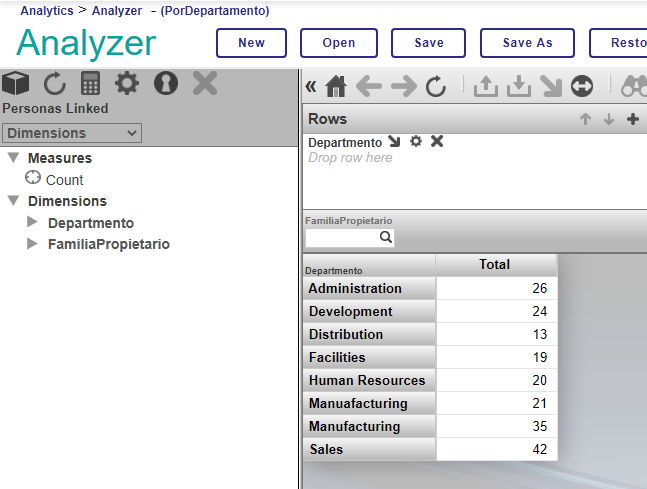This screenshot has height=489, width=647.
Task: Click the Analytics breadcrumb link
Action: pyautogui.click(x=46, y=11)
